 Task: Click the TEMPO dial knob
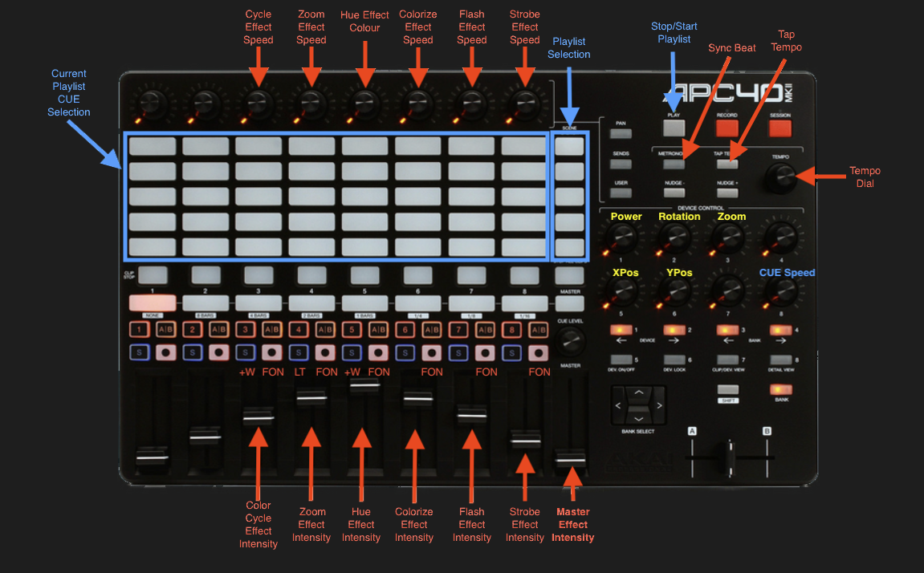[x=780, y=177]
